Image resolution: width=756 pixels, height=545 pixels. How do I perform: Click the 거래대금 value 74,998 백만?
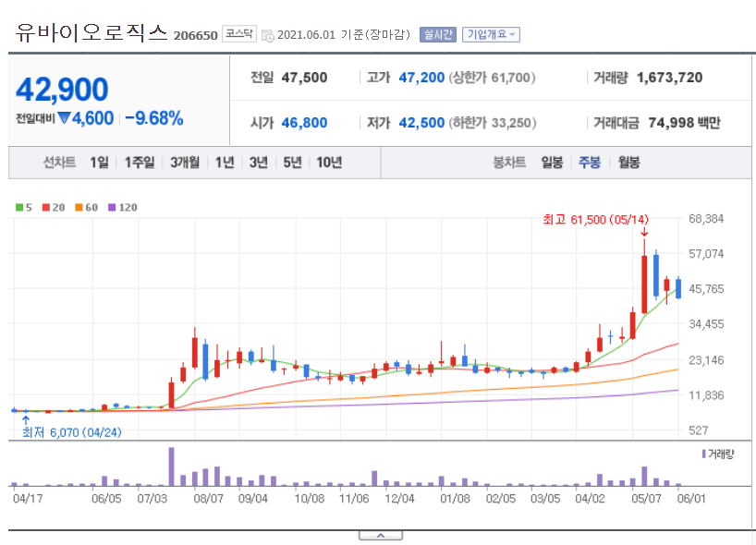click(x=684, y=123)
